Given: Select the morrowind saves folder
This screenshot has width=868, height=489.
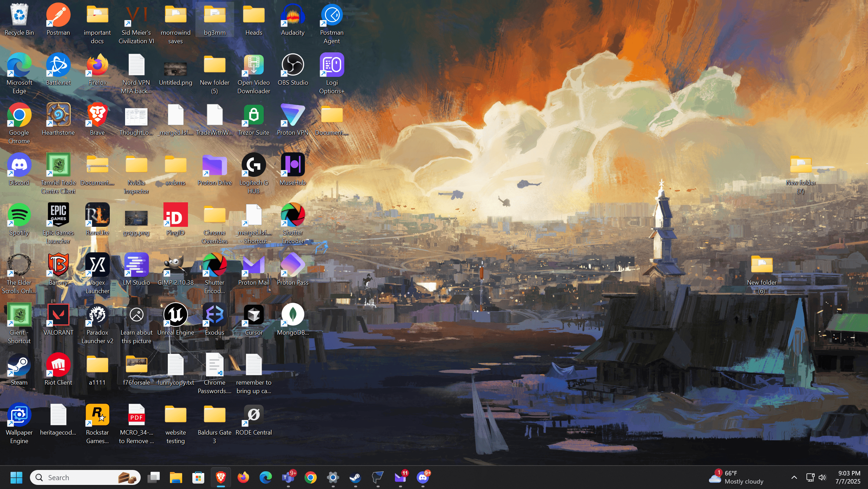Looking at the screenshot, I should (175, 24).
